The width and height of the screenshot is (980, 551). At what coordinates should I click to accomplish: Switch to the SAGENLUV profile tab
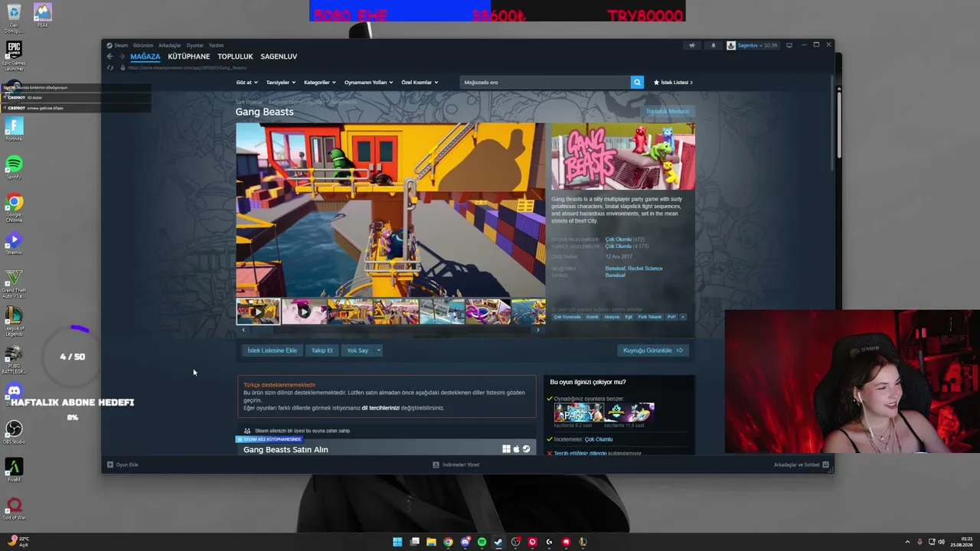(279, 57)
